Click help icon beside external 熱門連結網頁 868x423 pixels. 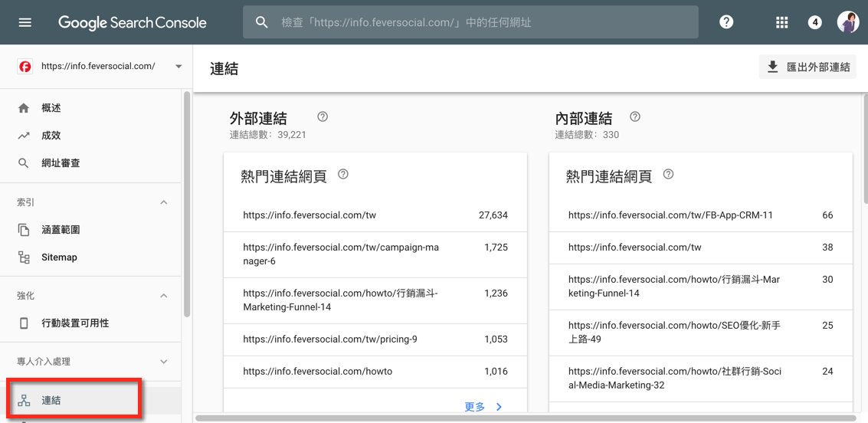pos(343,175)
